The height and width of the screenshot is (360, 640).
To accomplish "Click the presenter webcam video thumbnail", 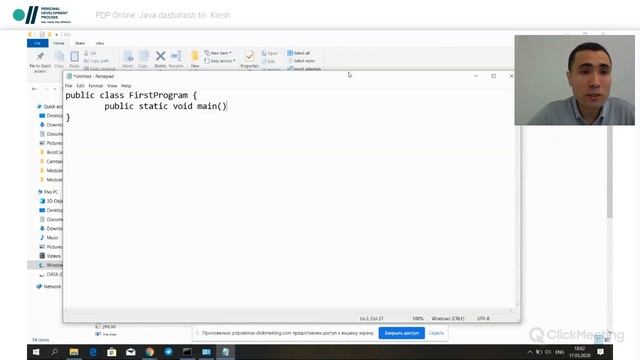I will (x=575, y=80).
